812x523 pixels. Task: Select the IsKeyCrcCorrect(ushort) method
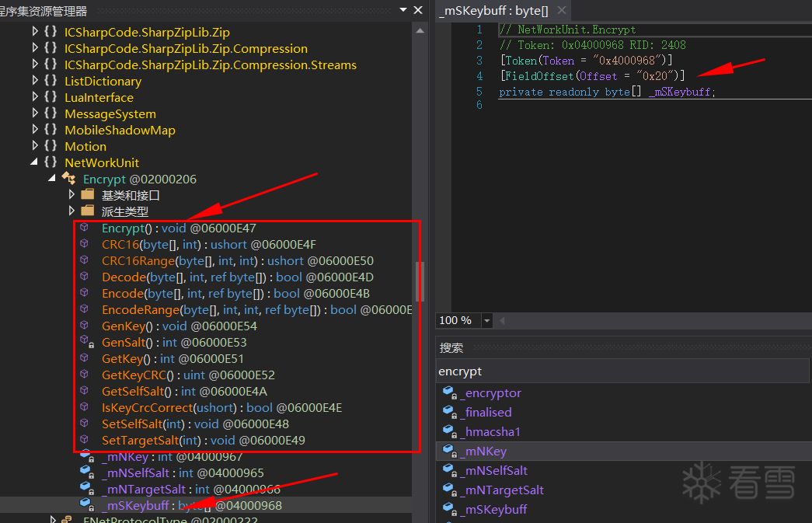(x=221, y=407)
